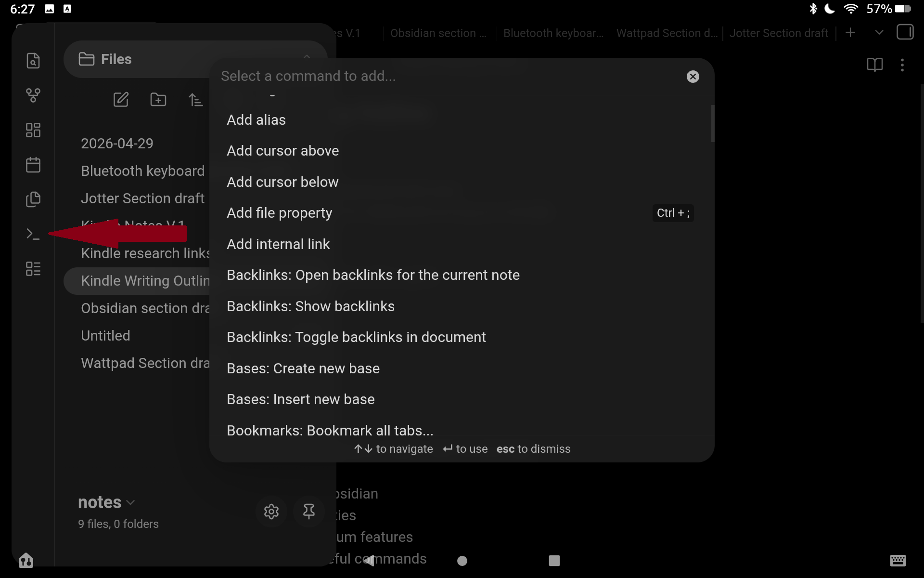Select 'Backlinks: Toggle backlinks in document'

click(x=461, y=337)
